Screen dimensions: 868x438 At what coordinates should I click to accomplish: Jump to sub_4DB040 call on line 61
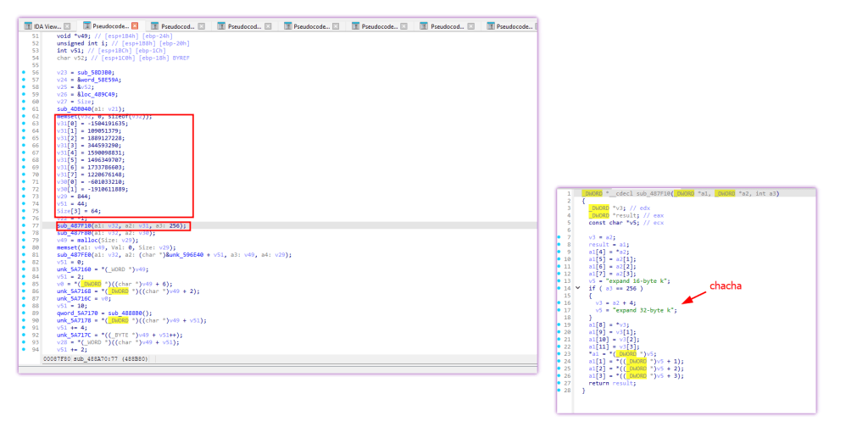(74, 109)
